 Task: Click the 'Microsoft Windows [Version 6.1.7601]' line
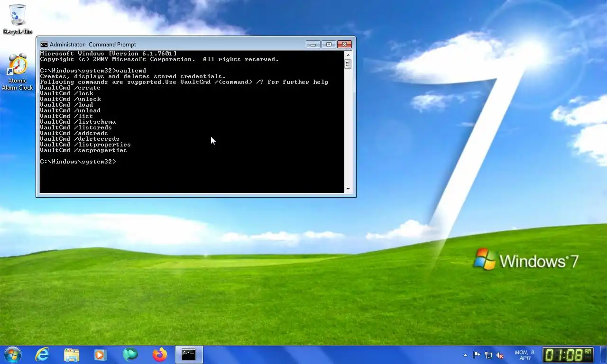pyautogui.click(x=108, y=54)
